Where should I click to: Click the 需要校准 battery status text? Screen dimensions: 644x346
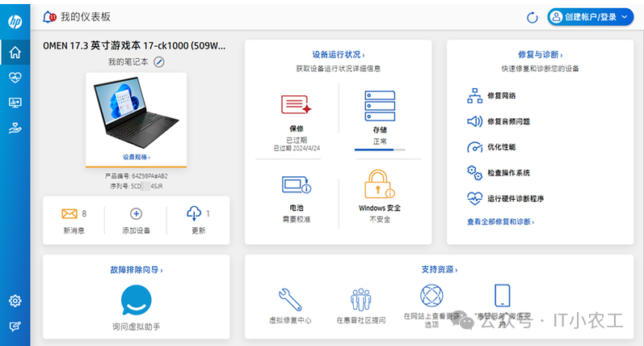(297, 219)
